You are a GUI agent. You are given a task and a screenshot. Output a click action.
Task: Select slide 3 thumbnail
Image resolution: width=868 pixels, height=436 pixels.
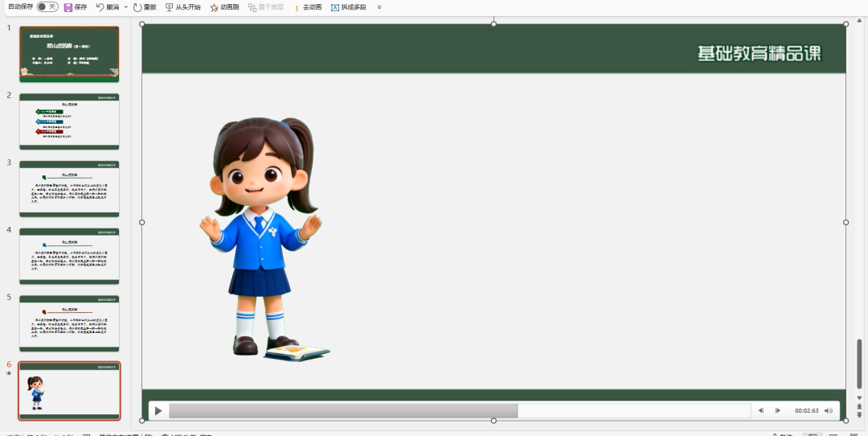tap(69, 188)
